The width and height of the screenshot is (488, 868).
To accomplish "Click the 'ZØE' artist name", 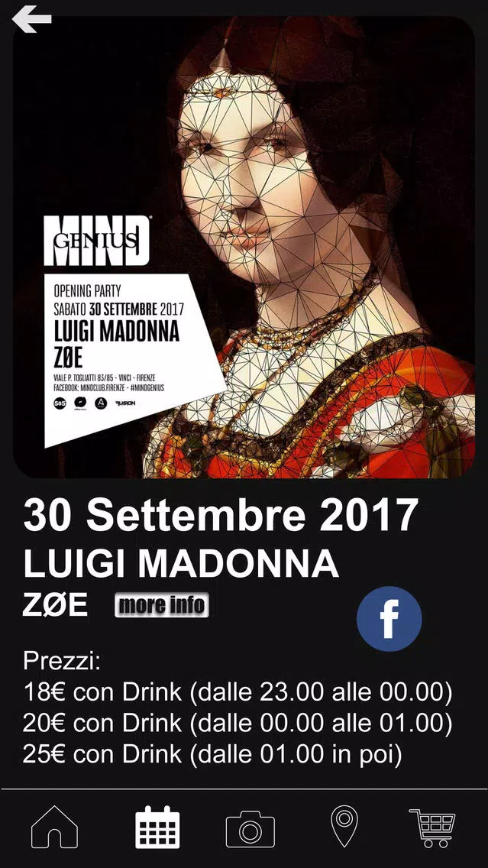I will (55, 606).
